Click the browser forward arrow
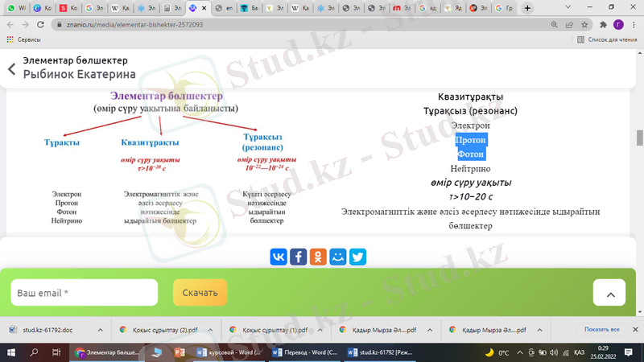 [26, 25]
